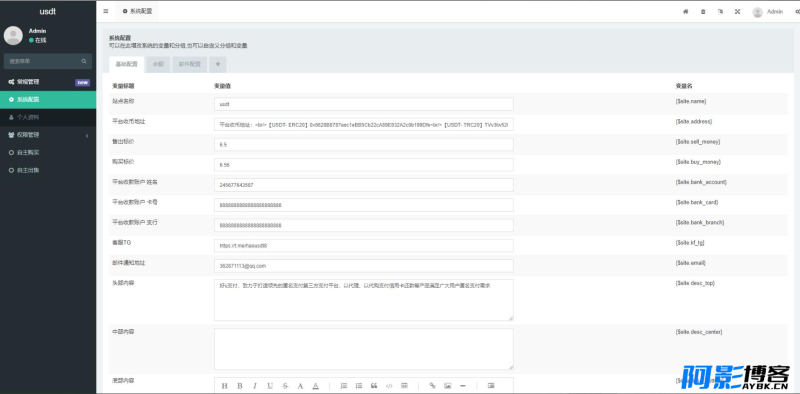
Task: Click the home icon in top bar
Action: point(685,12)
